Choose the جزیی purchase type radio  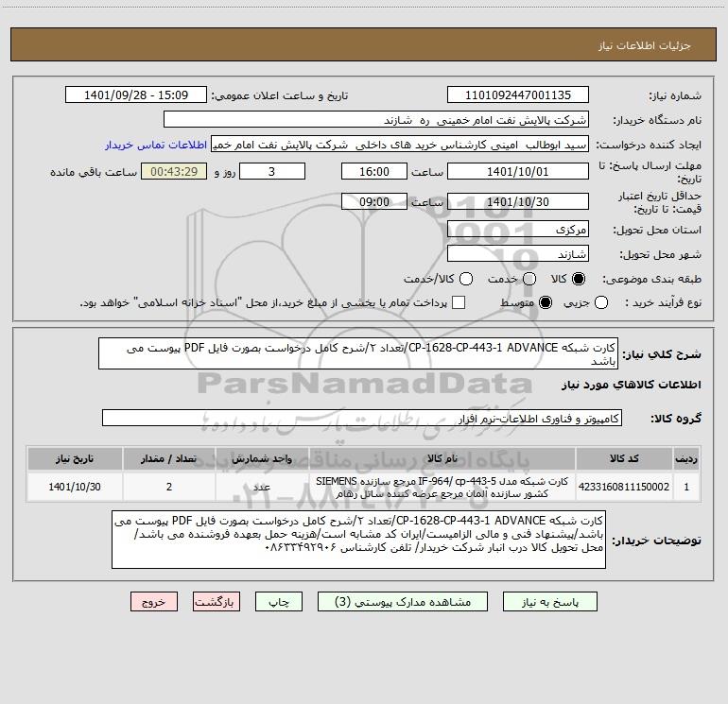tap(601, 302)
